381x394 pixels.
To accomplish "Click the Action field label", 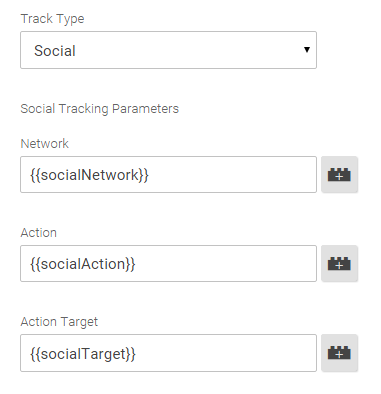I will pyautogui.click(x=39, y=233).
